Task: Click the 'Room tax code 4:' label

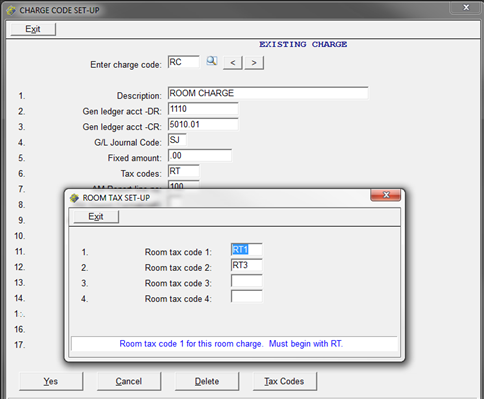Action: [178, 299]
